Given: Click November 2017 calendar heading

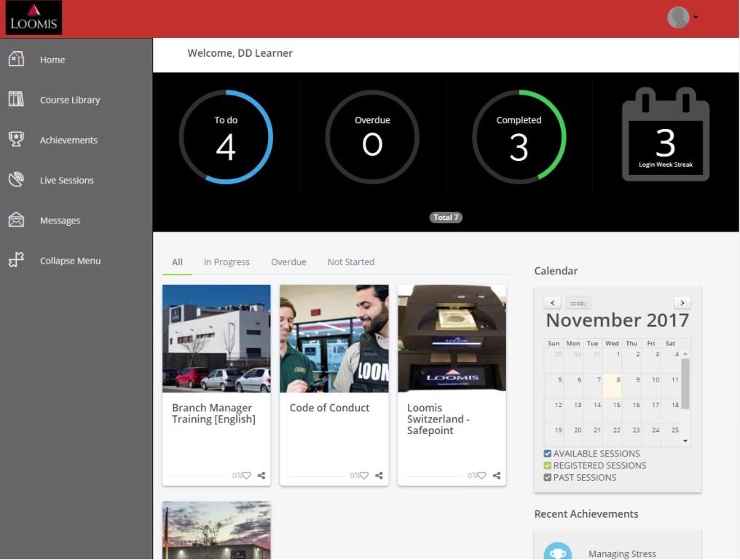Looking at the screenshot, I should click(x=618, y=320).
